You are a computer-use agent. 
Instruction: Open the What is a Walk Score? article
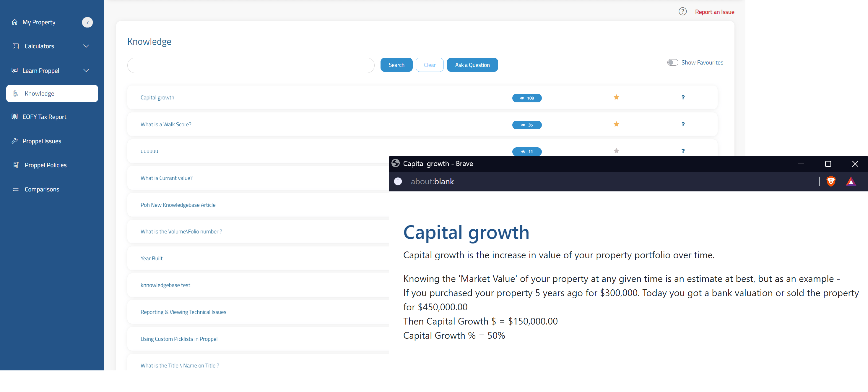pos(166,125)
